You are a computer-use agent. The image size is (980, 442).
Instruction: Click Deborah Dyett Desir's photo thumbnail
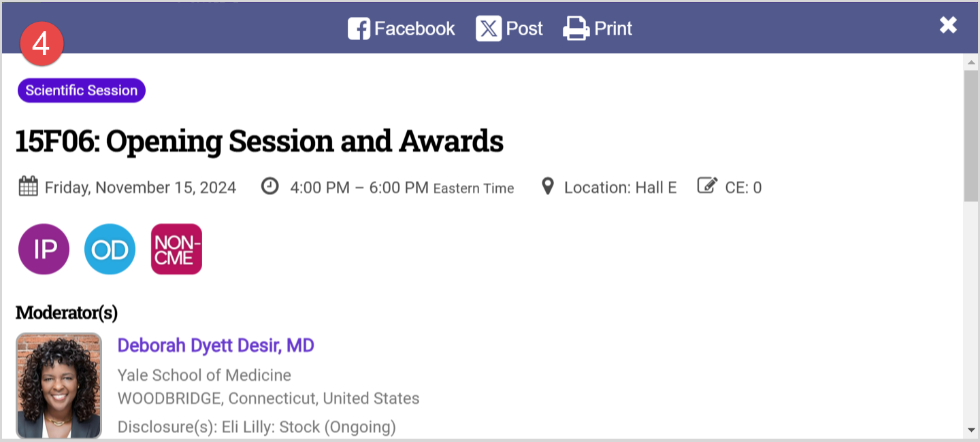click(x=59, y=385)
